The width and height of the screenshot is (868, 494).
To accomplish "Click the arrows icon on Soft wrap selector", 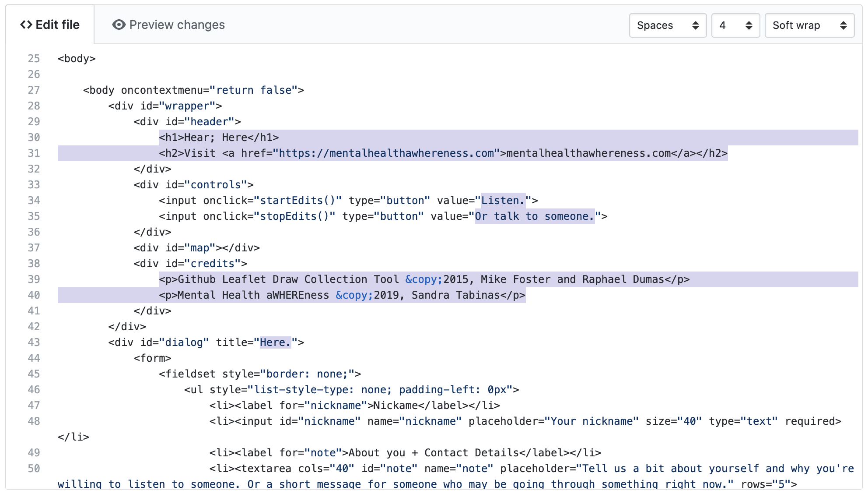I will [843, 25].
